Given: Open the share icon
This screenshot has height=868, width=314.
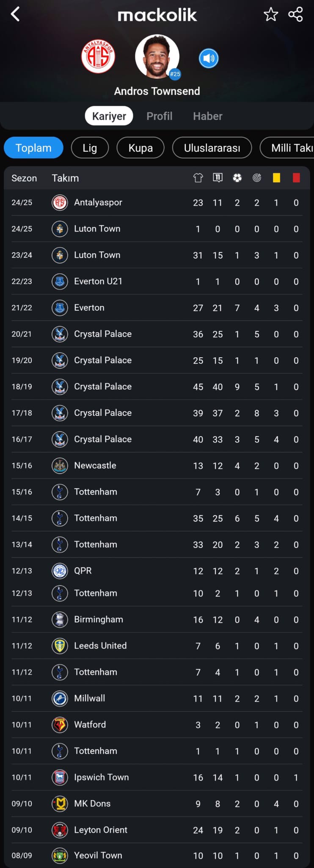Looking at the screenshot, I should point(295,14).
